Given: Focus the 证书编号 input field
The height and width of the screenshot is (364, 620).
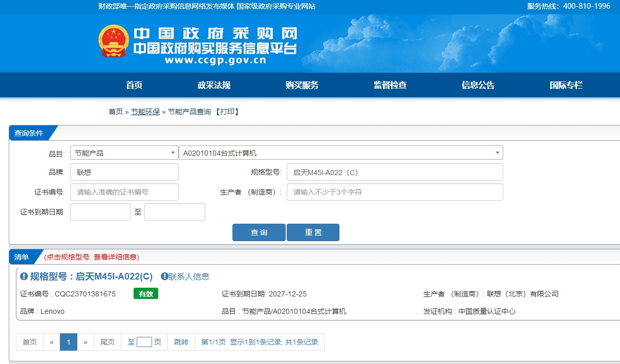Looking at the screenshot, I should (124, 192).
